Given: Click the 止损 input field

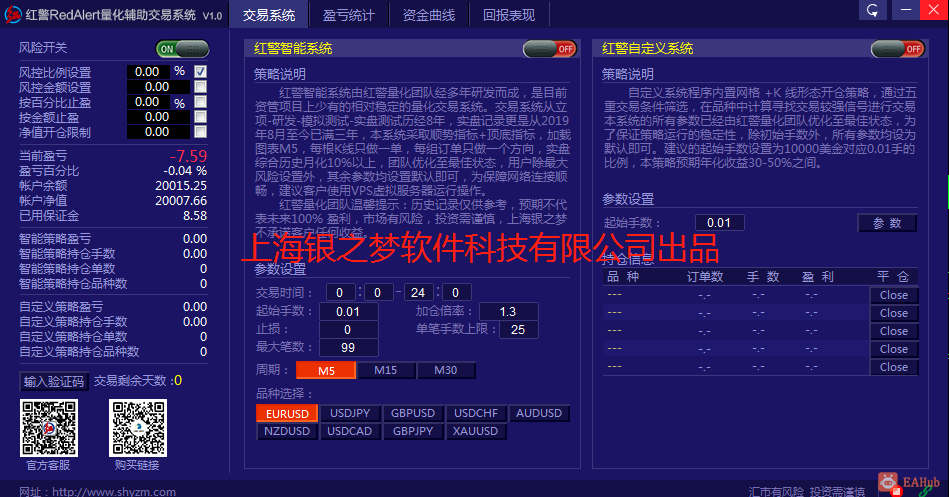Looking at the screenshot, I should 349,330.
